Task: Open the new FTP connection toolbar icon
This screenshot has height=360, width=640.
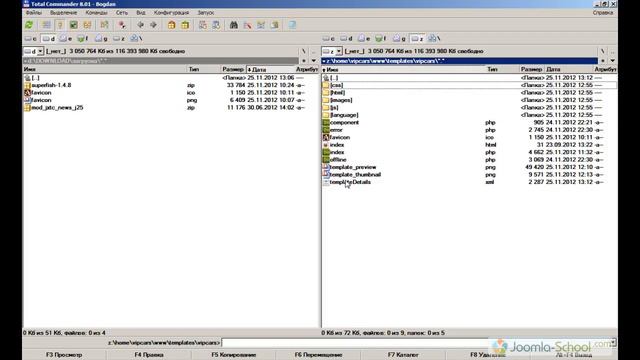Action: (216, 25)
